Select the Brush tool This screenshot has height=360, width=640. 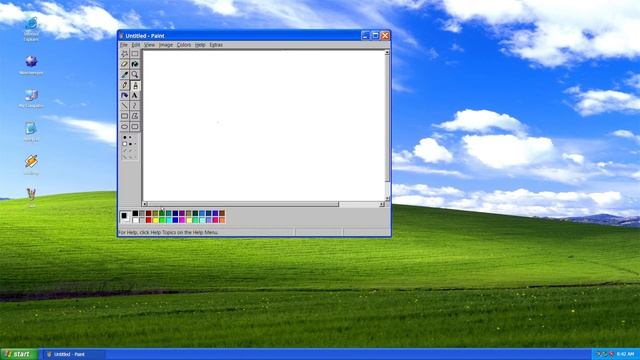tap(135, 85)
